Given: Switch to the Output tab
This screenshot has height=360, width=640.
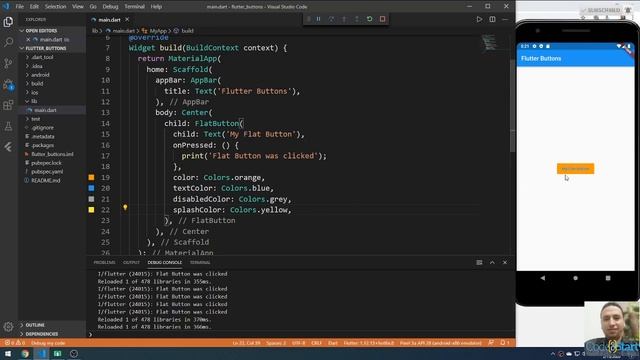Looking at the screenshot, I should click(131, 262).
